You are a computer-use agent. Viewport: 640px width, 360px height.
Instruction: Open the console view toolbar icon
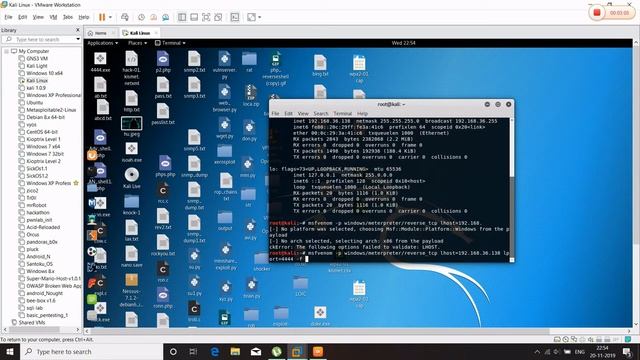point(235,17)
